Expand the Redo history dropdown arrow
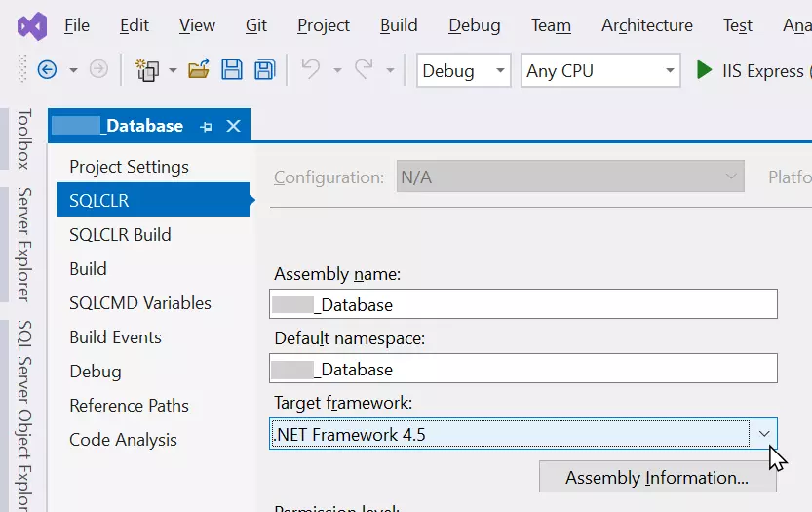Image resolution: width=812 pixels, height=512 pixels. (x=391, y=70)
